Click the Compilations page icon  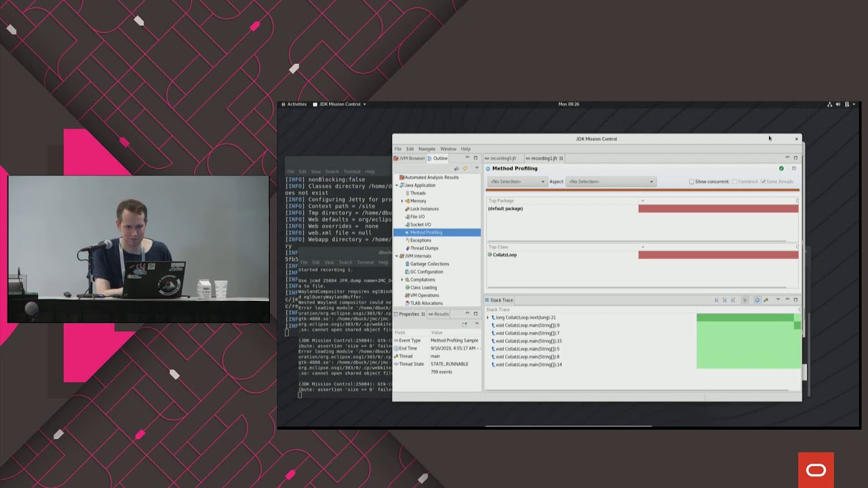[408, 279]
